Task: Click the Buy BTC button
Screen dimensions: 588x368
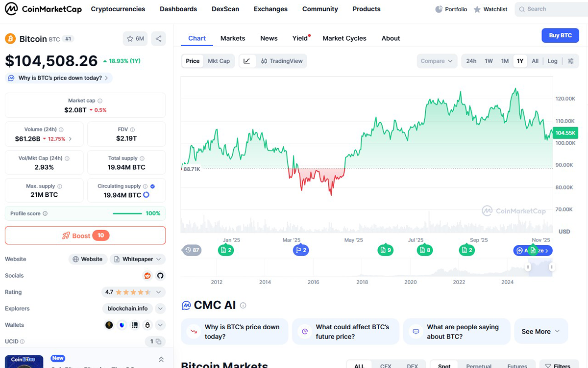Action: tap(560, 35)
